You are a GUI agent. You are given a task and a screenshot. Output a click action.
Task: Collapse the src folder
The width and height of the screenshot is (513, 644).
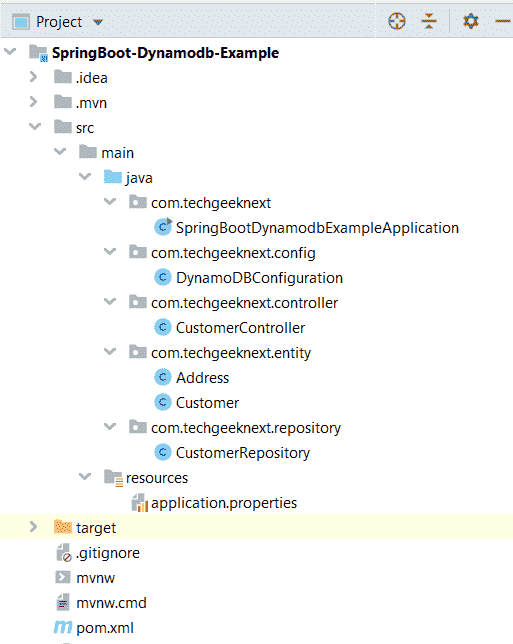pos(35,127)
